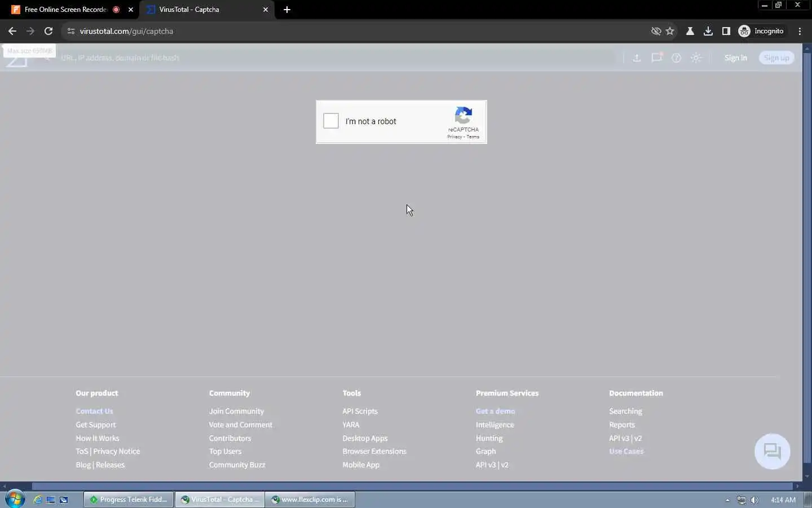This screenshot has width=812, height=508.
Task: Open the floating chat bubble button
Action: (x=772, y=451)
